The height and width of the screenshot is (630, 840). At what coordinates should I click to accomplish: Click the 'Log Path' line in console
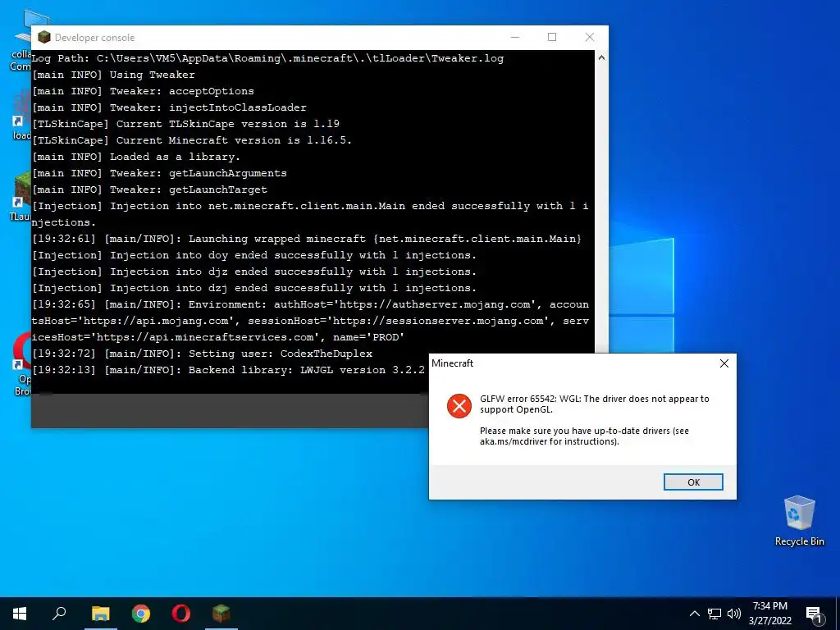coord(267,58)
